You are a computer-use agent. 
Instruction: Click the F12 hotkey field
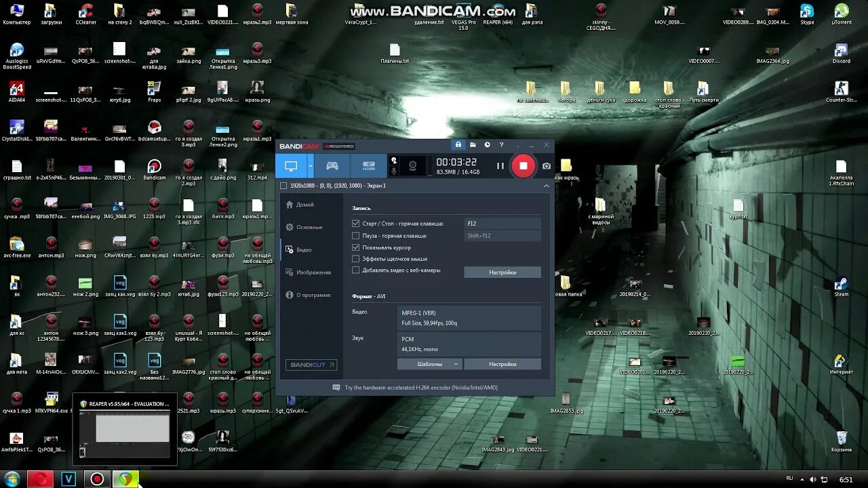[502, 223]
